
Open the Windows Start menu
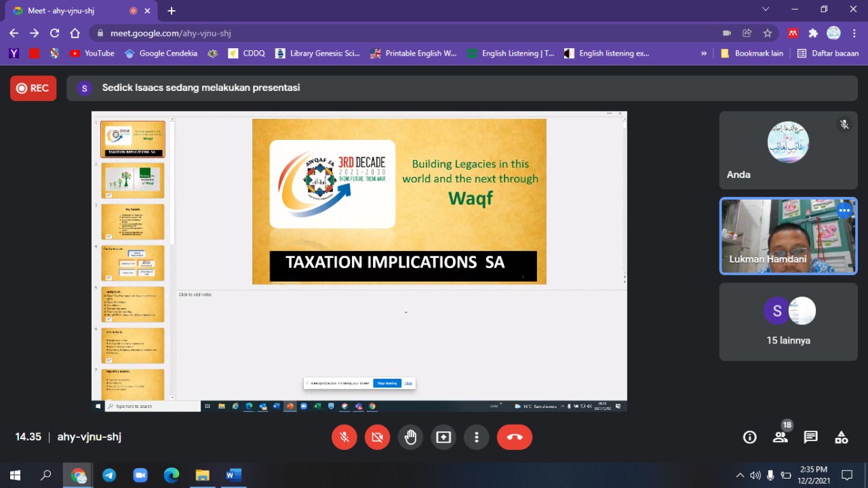pos(15,475)
